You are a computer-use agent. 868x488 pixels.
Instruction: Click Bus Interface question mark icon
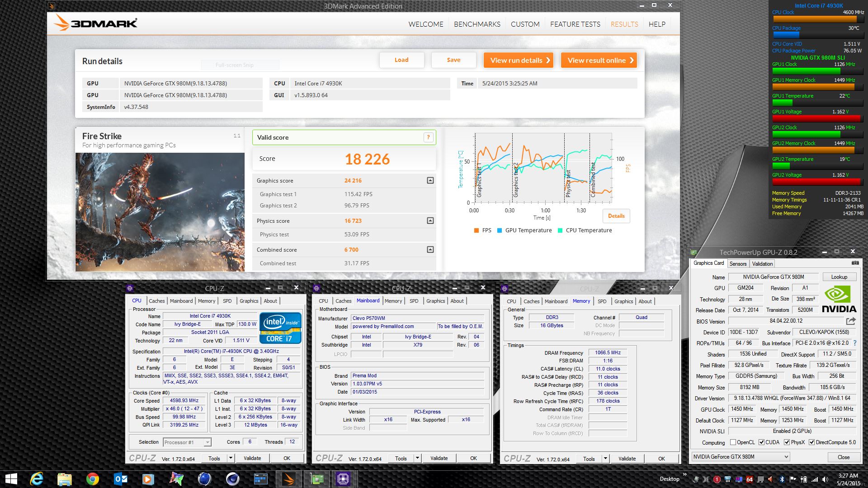(855, 343)
